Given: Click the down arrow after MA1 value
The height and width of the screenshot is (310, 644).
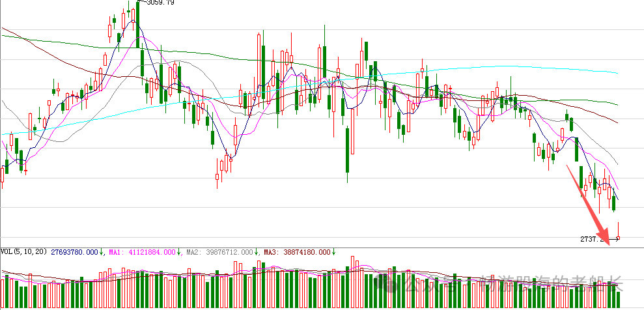Looking at the screenshot, I should (x=179, y=251).
